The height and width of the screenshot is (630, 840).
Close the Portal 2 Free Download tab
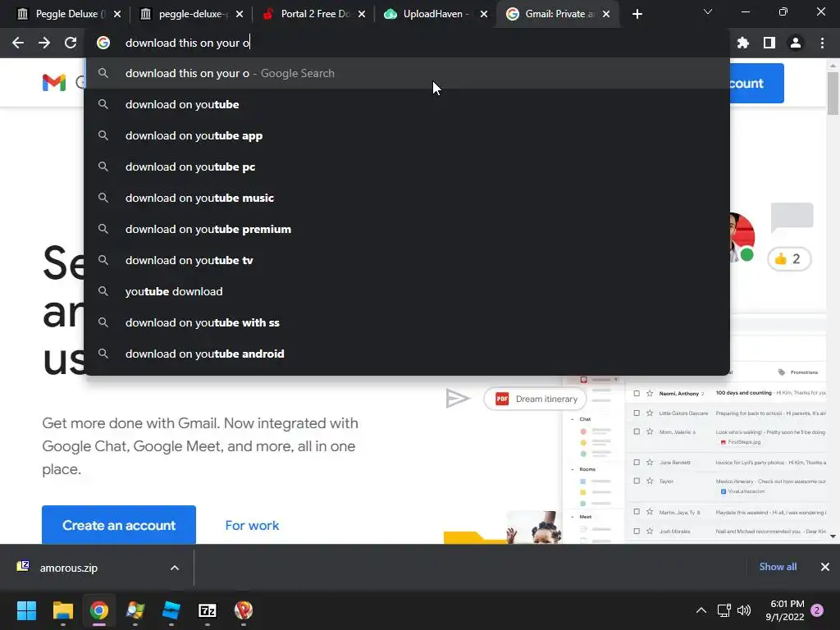pyautogui.click(x=362, y=14)
